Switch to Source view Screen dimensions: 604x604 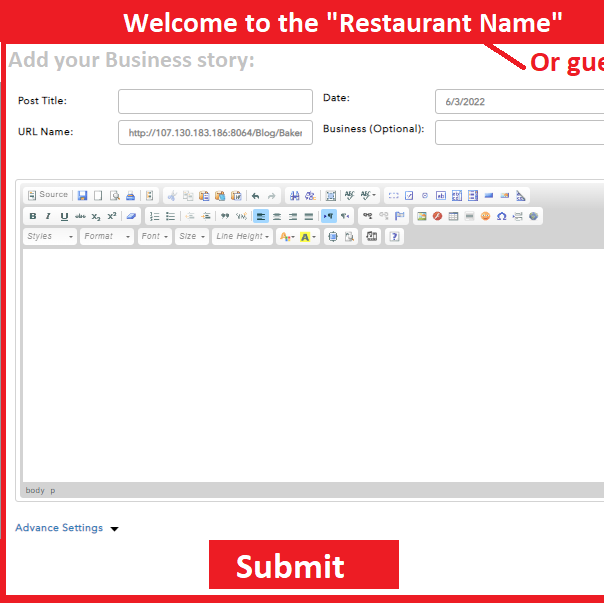[x=48, y=196]
